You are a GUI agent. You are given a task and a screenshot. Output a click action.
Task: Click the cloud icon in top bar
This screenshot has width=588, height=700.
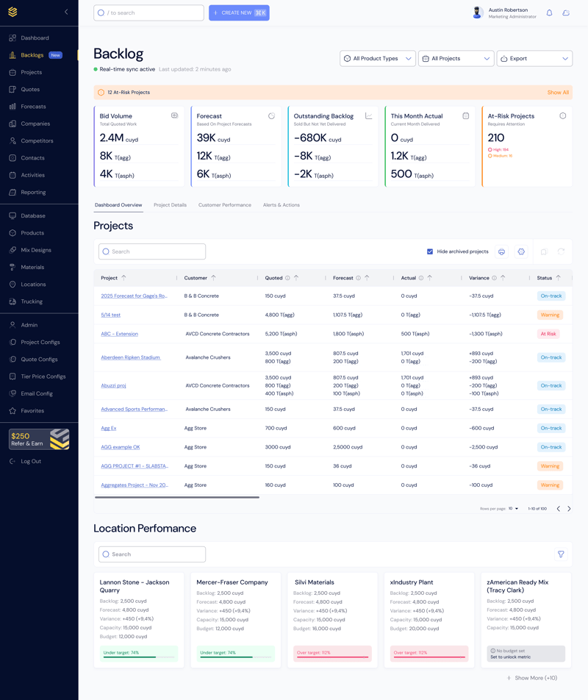tap(566, 13)
